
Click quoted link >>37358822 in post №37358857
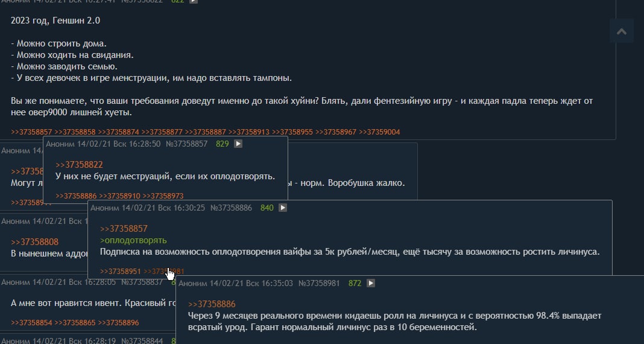79,165
